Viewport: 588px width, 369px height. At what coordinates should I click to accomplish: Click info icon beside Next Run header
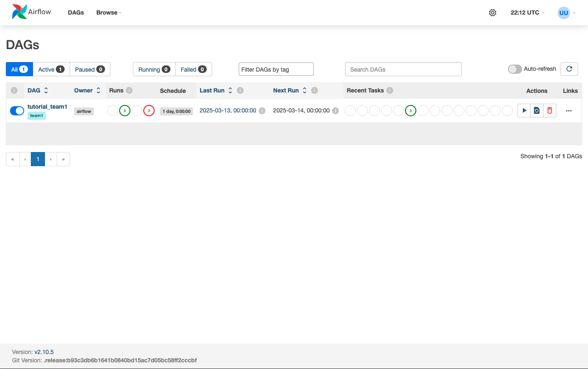(x=315, y=90)
